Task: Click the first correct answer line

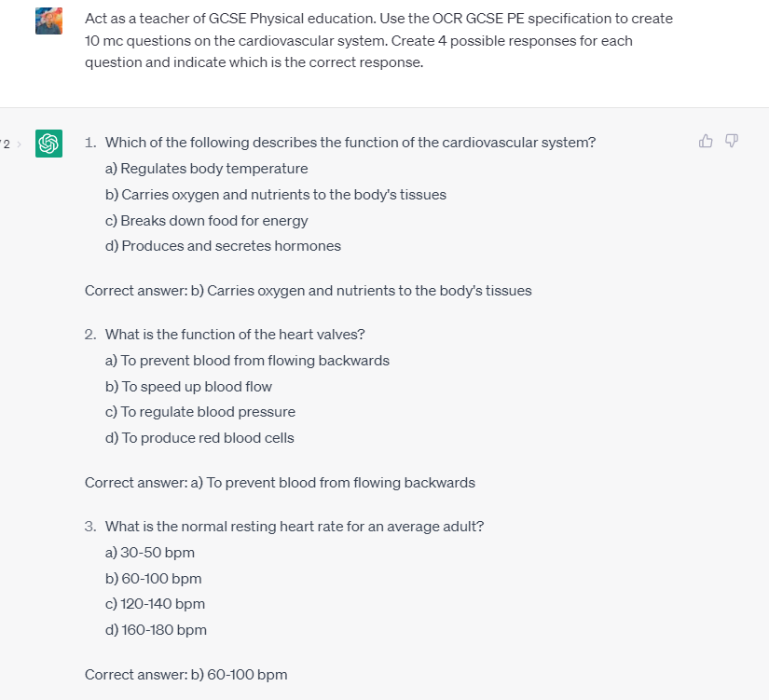Action: pyautogui.click(x=308, y=291)
